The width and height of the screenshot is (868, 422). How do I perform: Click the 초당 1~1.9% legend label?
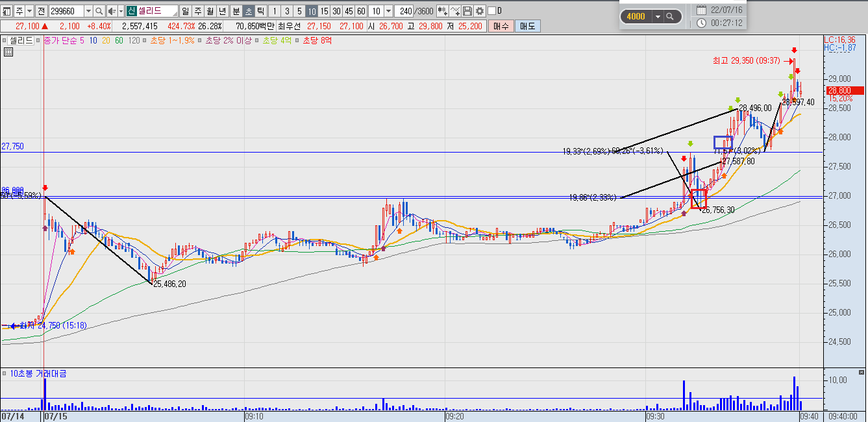172,40
